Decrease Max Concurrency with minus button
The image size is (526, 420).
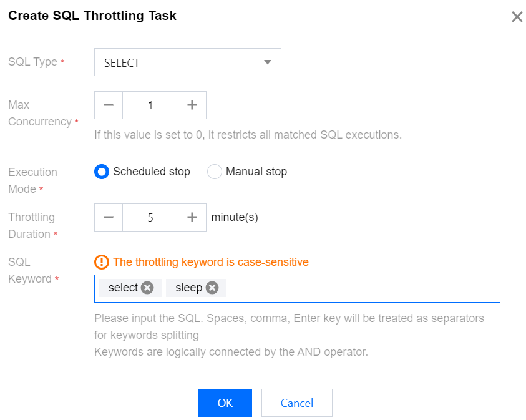109,105
